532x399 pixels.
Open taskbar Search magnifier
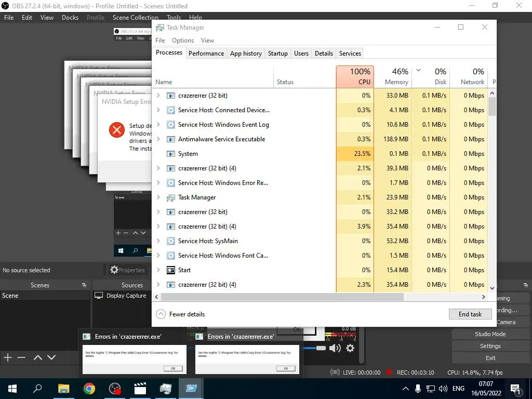click(37, 389)
